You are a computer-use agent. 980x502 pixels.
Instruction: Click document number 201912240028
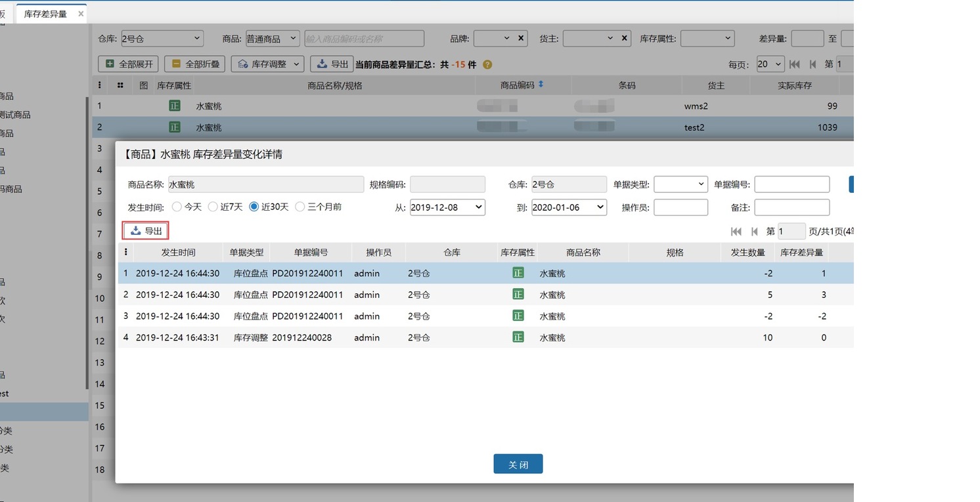click(x=302, y=337)
